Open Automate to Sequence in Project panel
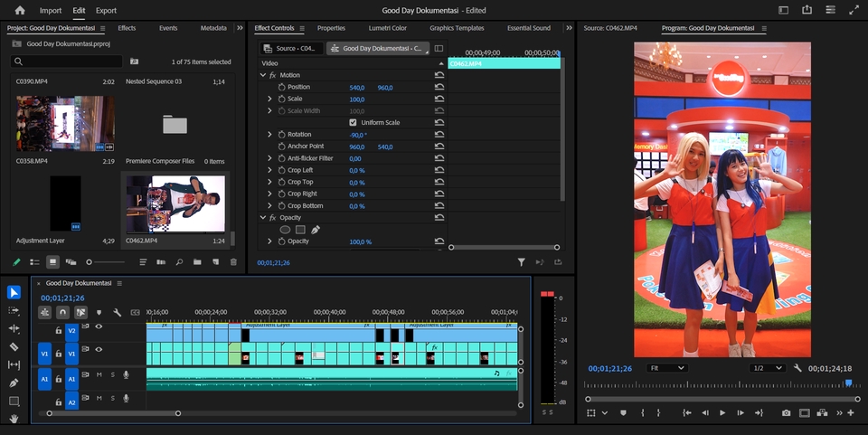 (x=161, y=261)
